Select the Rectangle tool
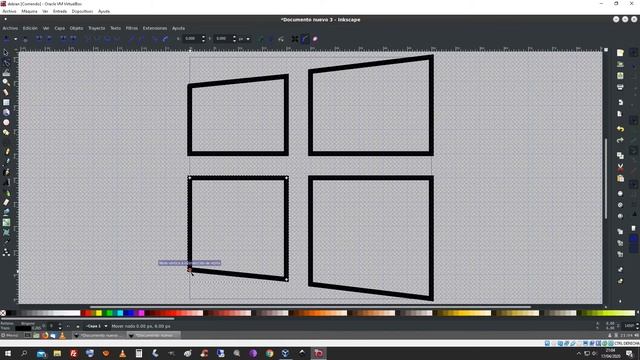The width and height of the screenshot is (640, 360). pos(6,102)
